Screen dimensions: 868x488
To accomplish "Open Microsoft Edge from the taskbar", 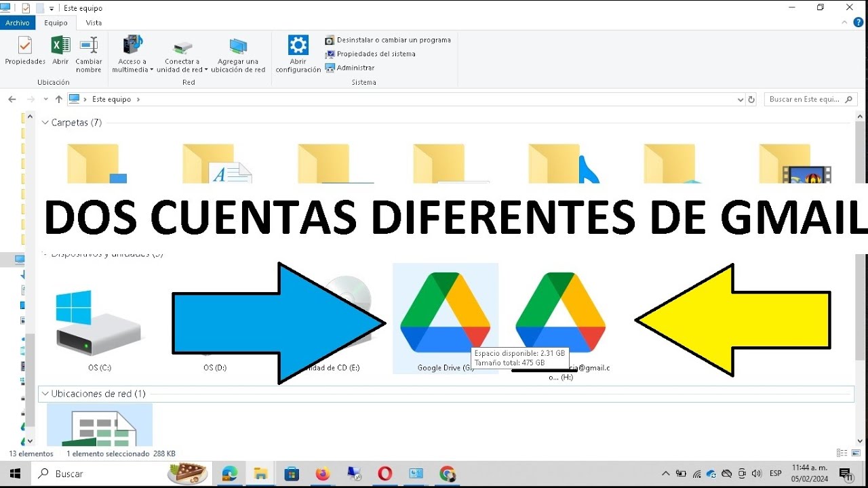I will (x=229, y=474).
